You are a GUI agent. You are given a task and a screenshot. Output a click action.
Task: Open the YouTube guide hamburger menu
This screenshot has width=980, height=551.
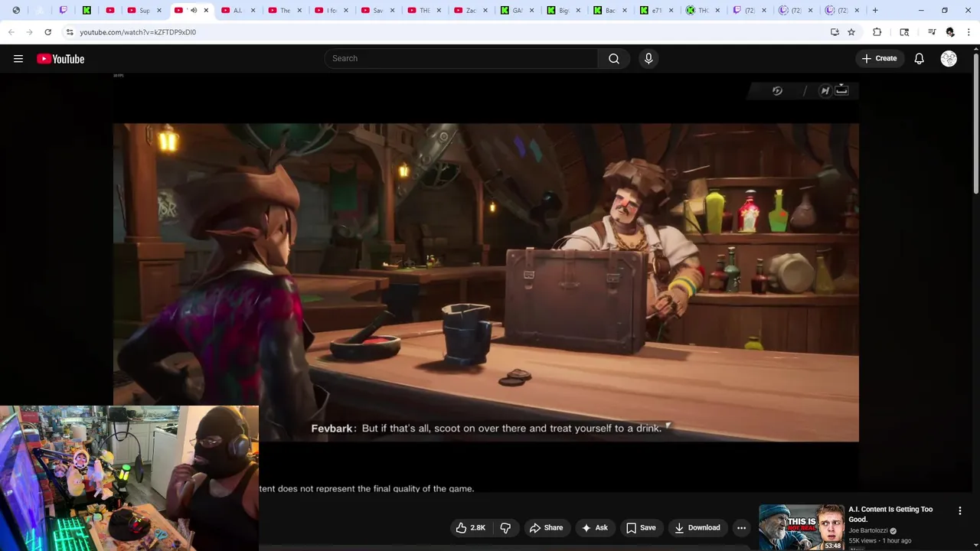(18, 59)
